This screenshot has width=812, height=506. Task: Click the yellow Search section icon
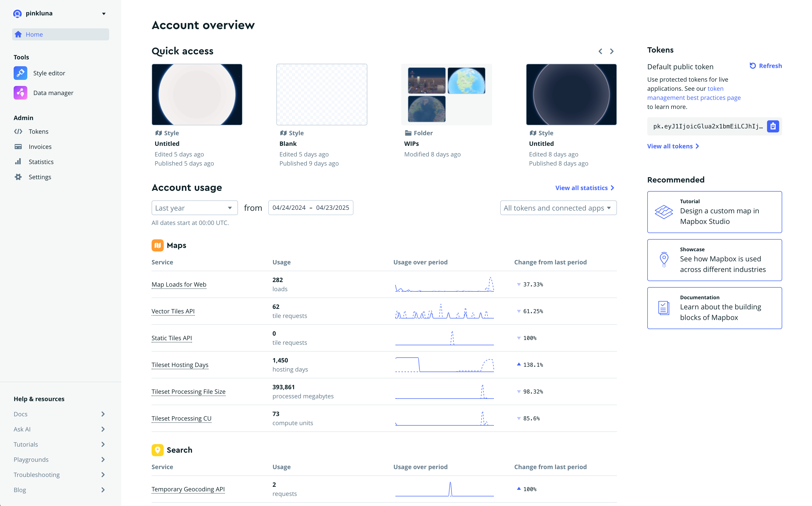[157, 450]
